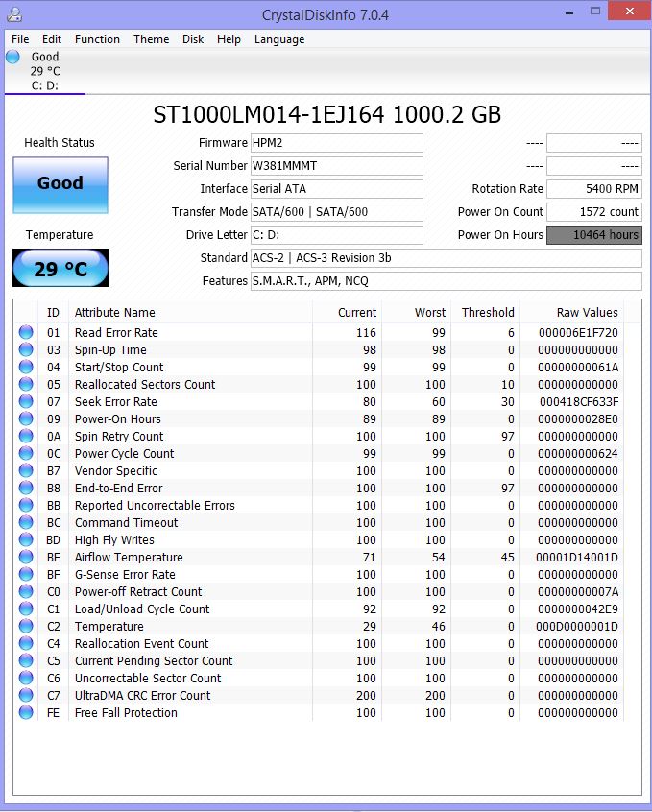Click status orb for Seek Error Rate

coord(26,401)
